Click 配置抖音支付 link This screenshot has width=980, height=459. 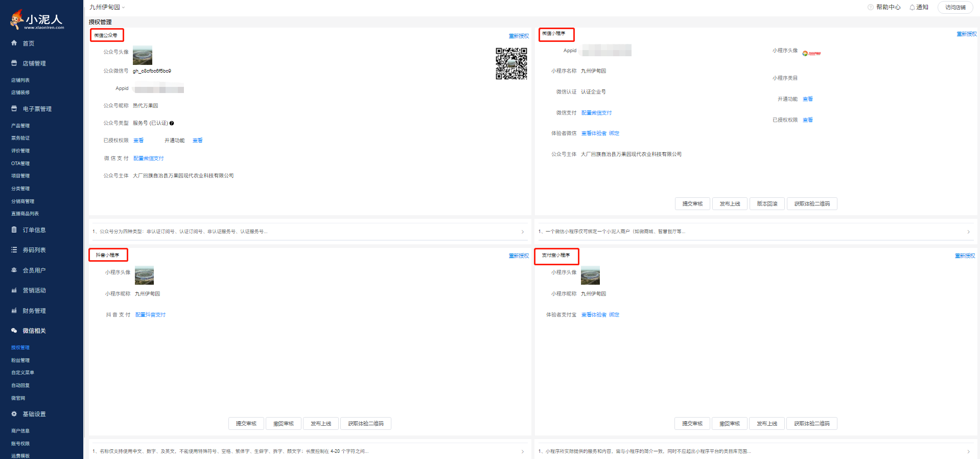[x=150, y=315]
